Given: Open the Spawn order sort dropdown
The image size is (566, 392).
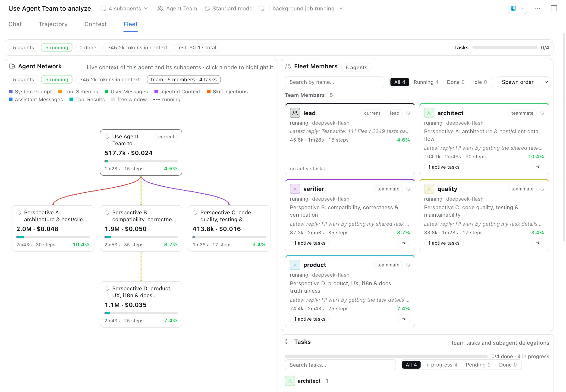Looking at the screenshot, I should click(x=523, y=82).
